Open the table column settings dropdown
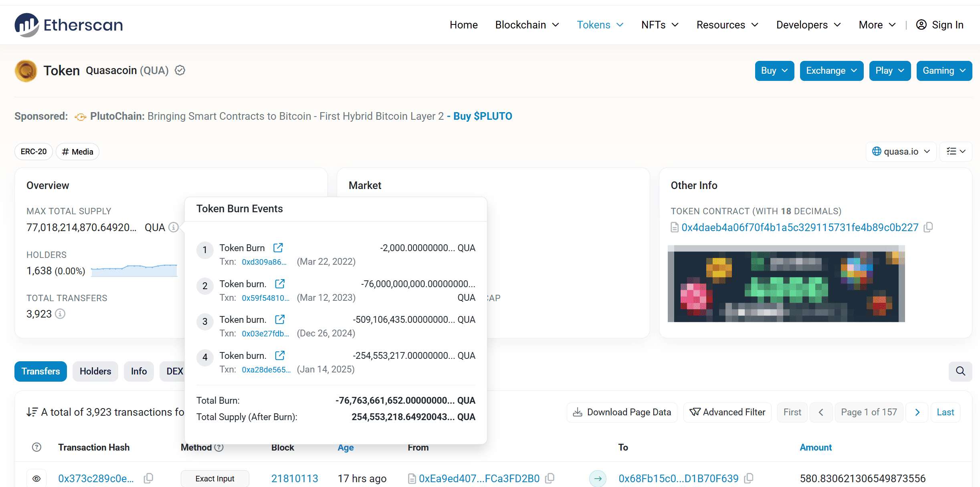Image resolution: width=980 pixels, height=487 pixels. [x=956, y=151]
